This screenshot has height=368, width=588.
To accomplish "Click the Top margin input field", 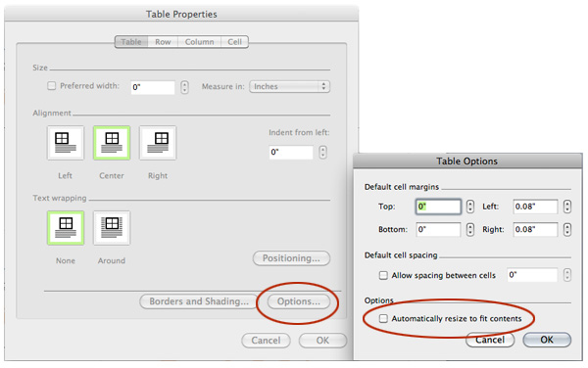I will (x=438, y=207).
